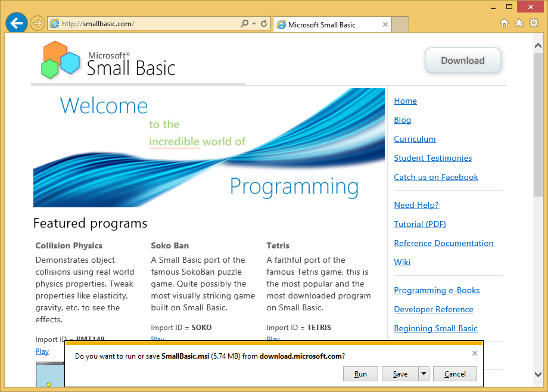The image size is (548, 392).
Task: Open Beginning Small Basic link
Action: (x=436, y=328)
